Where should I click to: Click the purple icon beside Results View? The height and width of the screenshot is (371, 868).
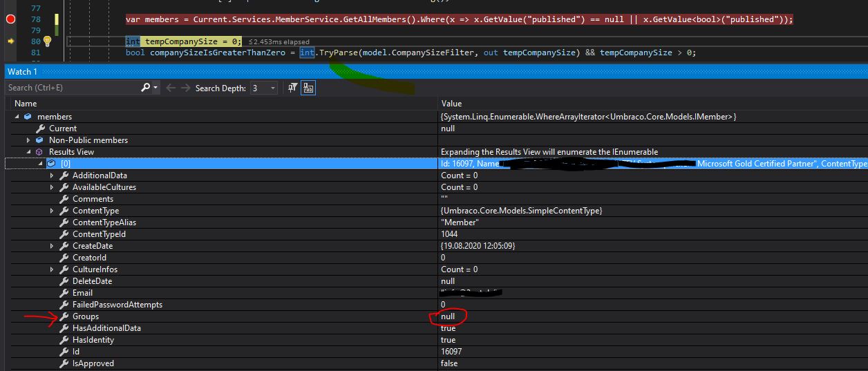(40, 152)
